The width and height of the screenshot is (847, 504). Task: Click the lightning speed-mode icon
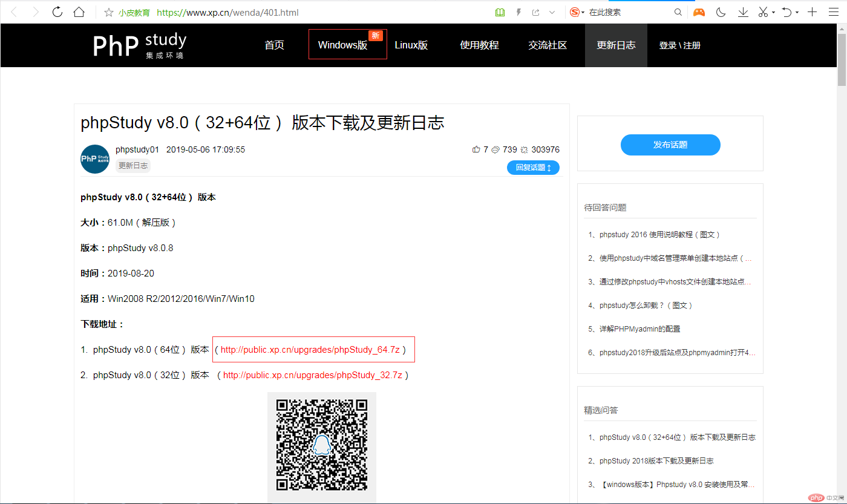point(518,12)
